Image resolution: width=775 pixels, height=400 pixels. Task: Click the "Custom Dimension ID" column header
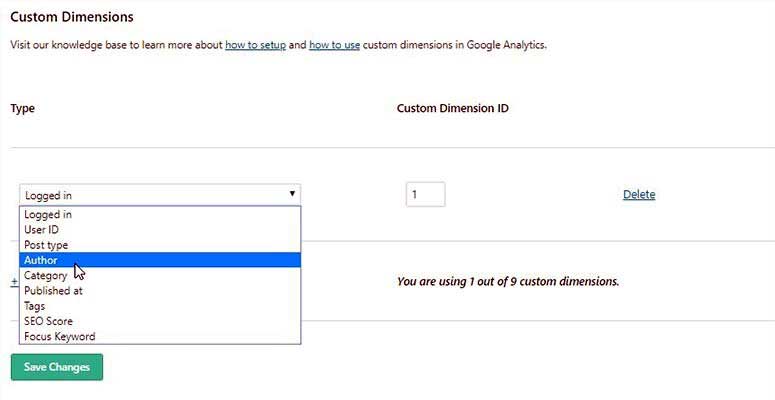pyautogui.click(x=453, y=108)
